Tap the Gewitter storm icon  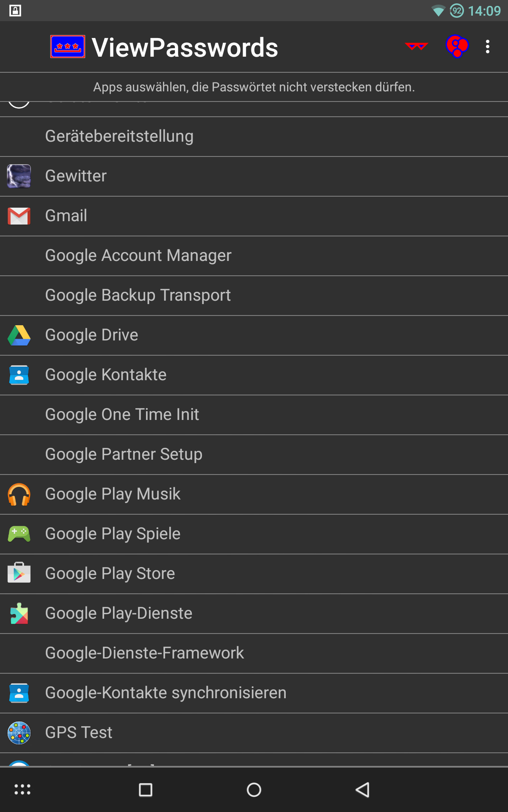19,176
